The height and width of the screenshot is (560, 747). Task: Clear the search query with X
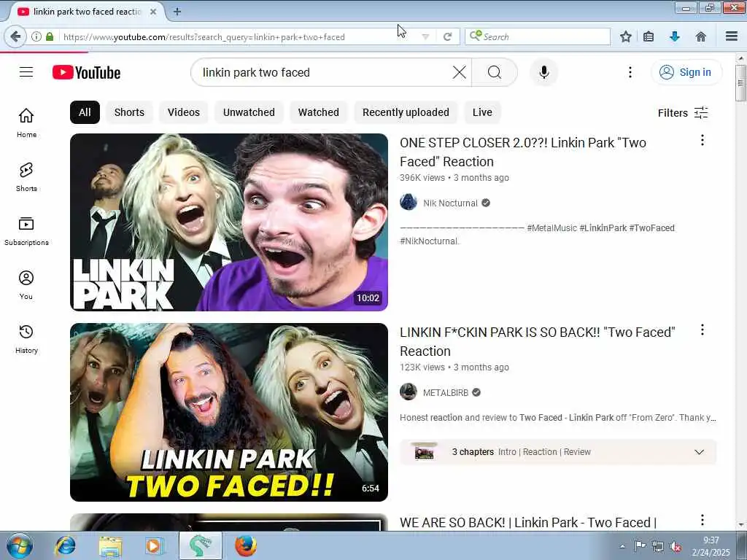(x=460, y=72)
